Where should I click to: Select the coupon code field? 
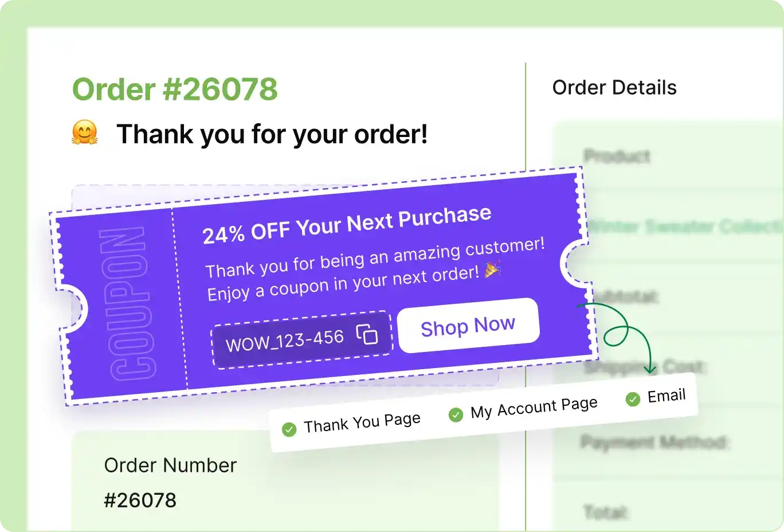[x=287, y=339]
